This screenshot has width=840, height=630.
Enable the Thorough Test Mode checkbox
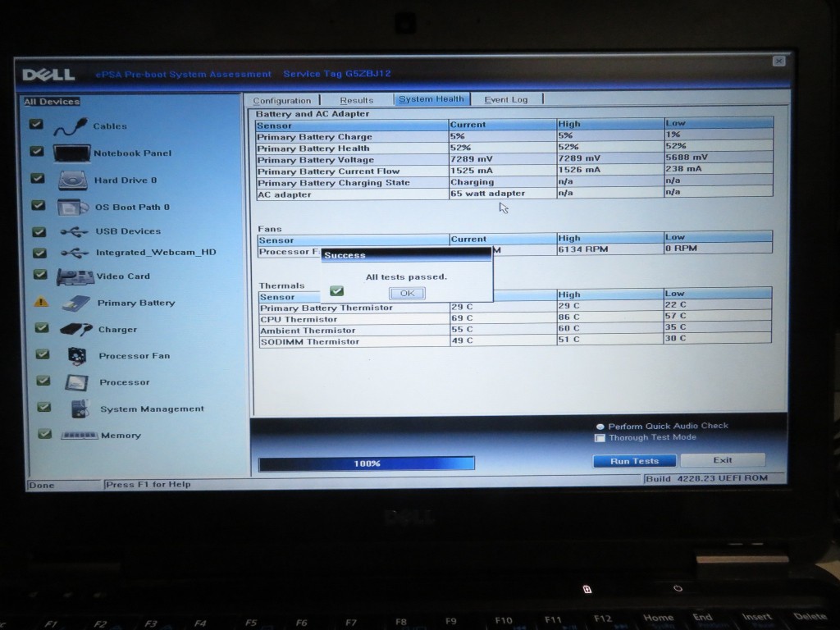[600, 438]
